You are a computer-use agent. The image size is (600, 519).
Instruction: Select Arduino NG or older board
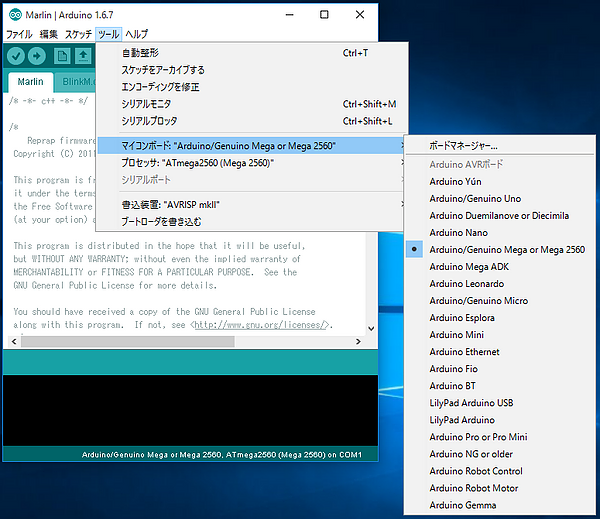tap(500, 454)
